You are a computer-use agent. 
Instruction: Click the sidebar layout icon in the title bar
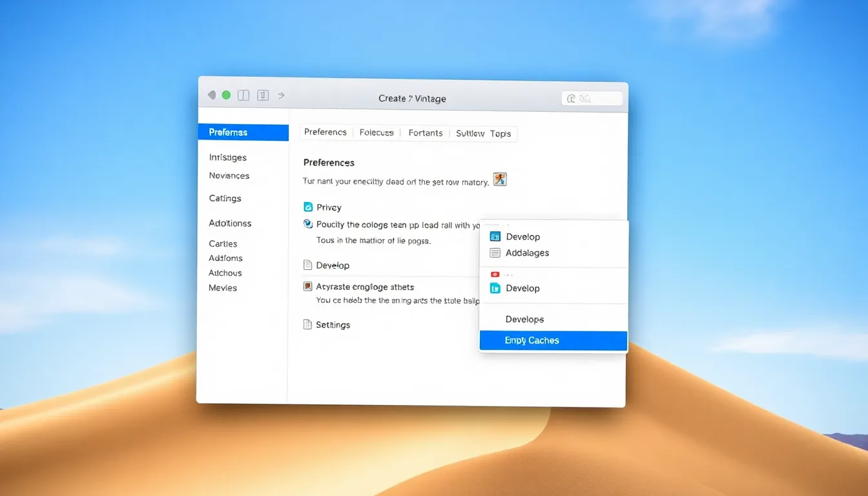(243, 96)
